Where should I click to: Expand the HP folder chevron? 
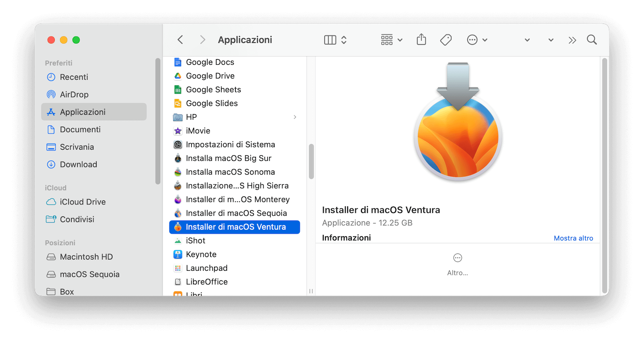pyautogui.click(x=295, y=117)
